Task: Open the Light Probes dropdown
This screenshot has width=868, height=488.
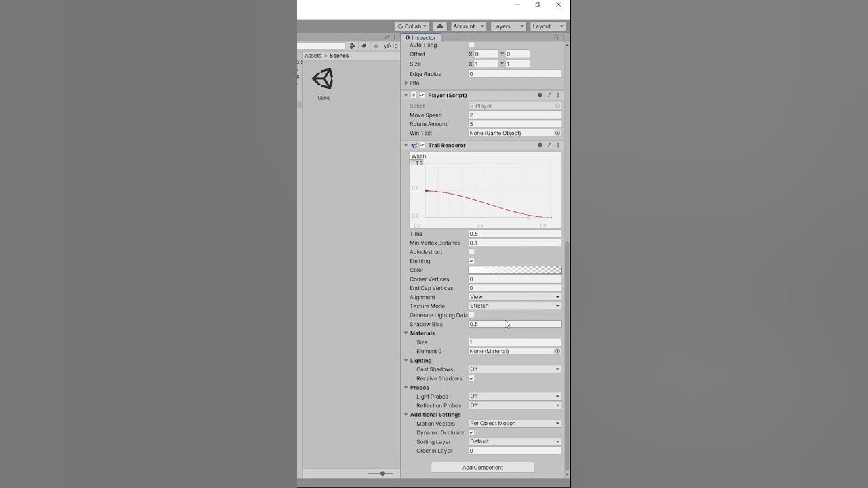Action: coord(515,396)
